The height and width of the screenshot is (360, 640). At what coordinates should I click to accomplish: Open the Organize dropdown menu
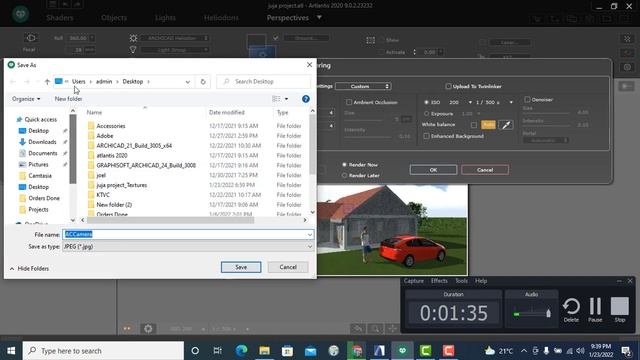pyautogui.click(x=26, y=99)
